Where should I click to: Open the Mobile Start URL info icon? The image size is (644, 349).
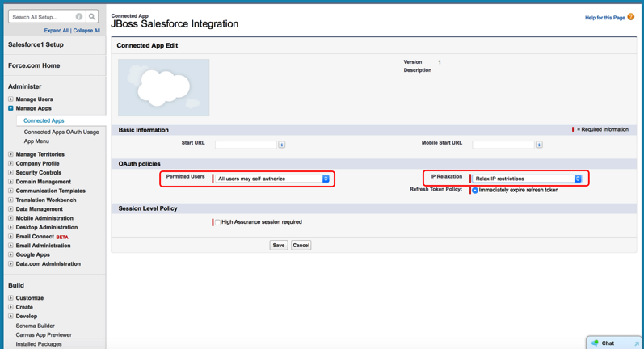539,145
